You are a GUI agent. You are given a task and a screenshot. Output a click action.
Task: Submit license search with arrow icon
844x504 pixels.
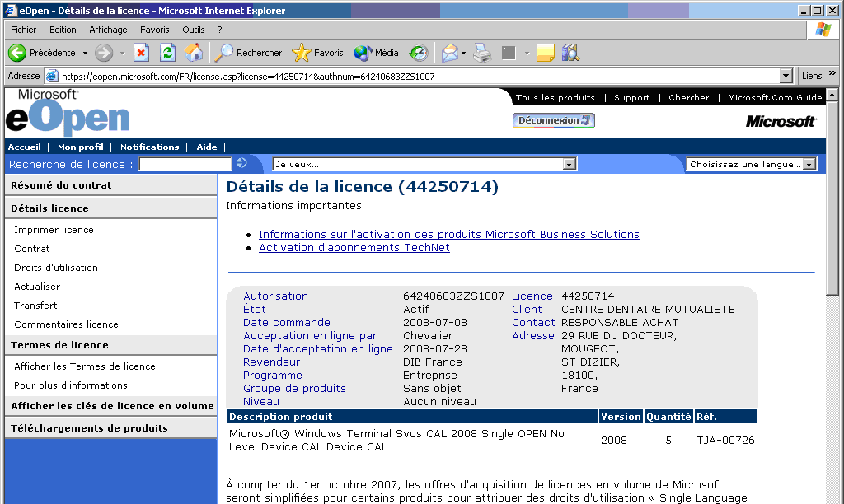pos(241,163)
